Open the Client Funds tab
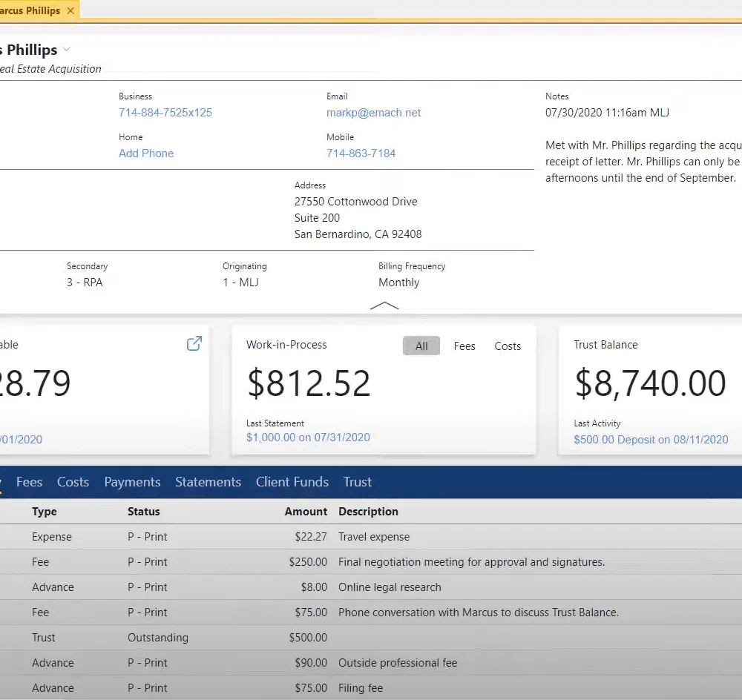This screenshot has width=742, height=700. point(292,482)
